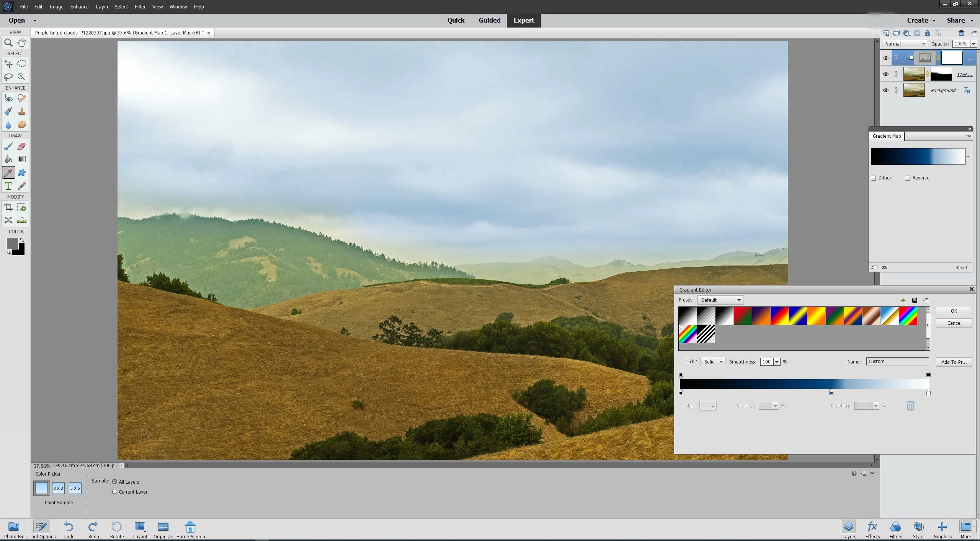Open the Enhance menu
This screenshot has width=980, height=541.
click(79, 7)
